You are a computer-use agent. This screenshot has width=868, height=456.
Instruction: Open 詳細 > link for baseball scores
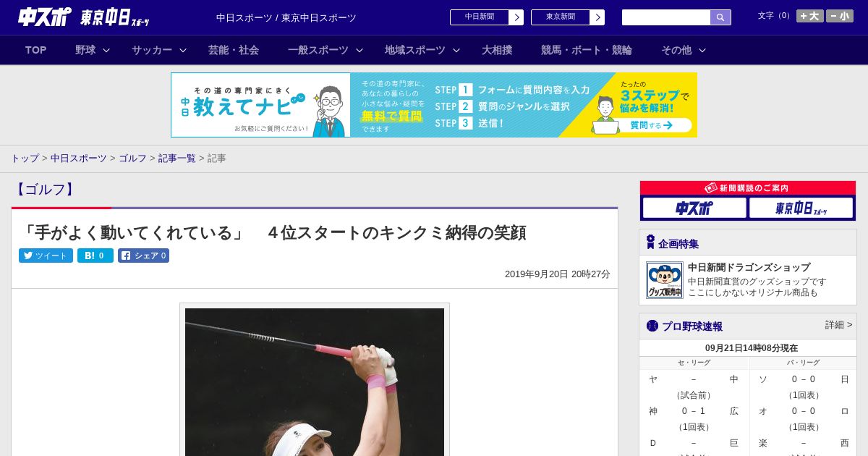point(838,325)
